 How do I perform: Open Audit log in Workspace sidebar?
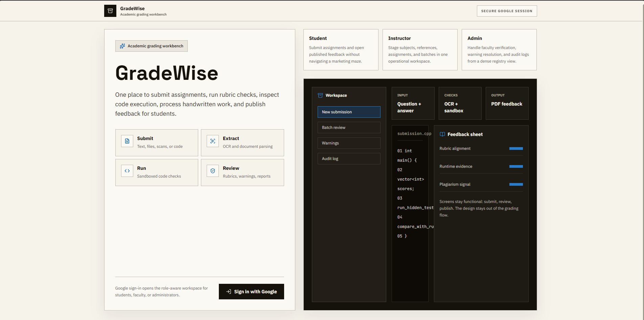click(349, 159)
